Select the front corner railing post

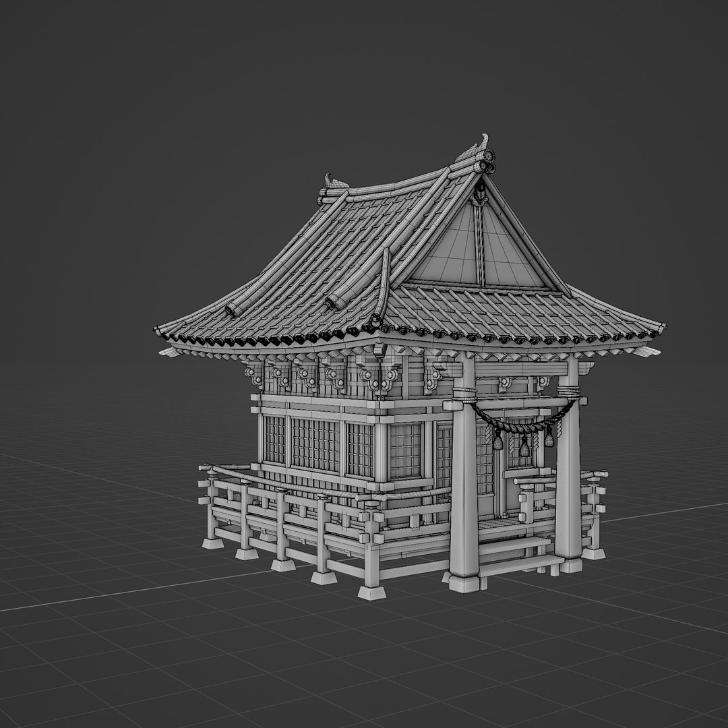pyautogui.click(x=371, y=550)
